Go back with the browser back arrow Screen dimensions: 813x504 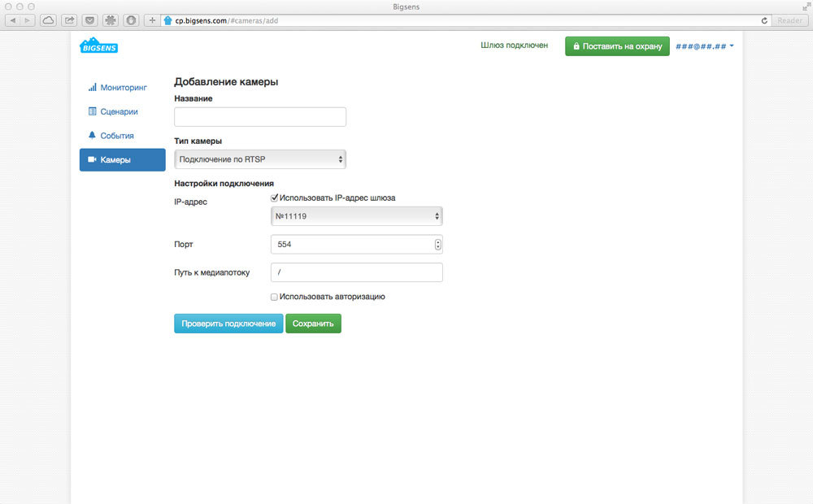pyautogui.click(x=13, y=21)
